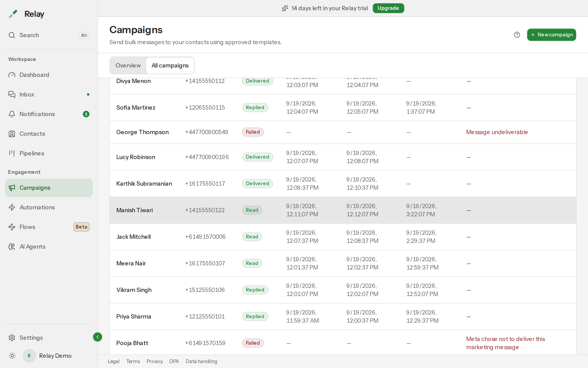Click the help question mark icon
Image resolution: width=588 pixels, height=368 pixels.
tap(517, 35)
